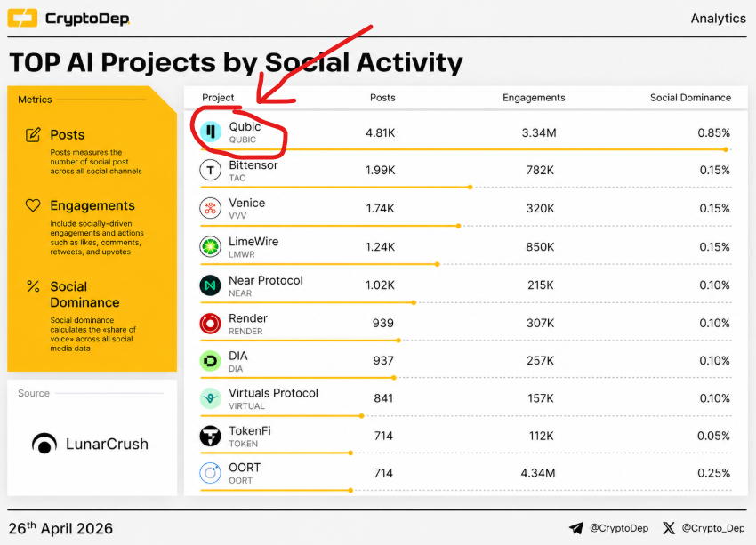Click the Virtuals Protocol bar endpoint dot

(362, 415)
